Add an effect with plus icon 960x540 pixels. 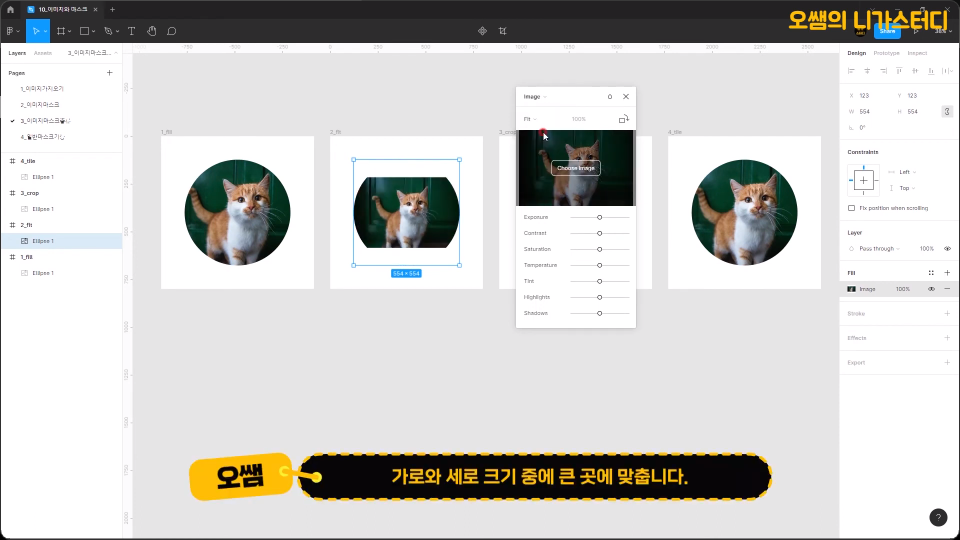pyautogui.click(x=947, y=338)
